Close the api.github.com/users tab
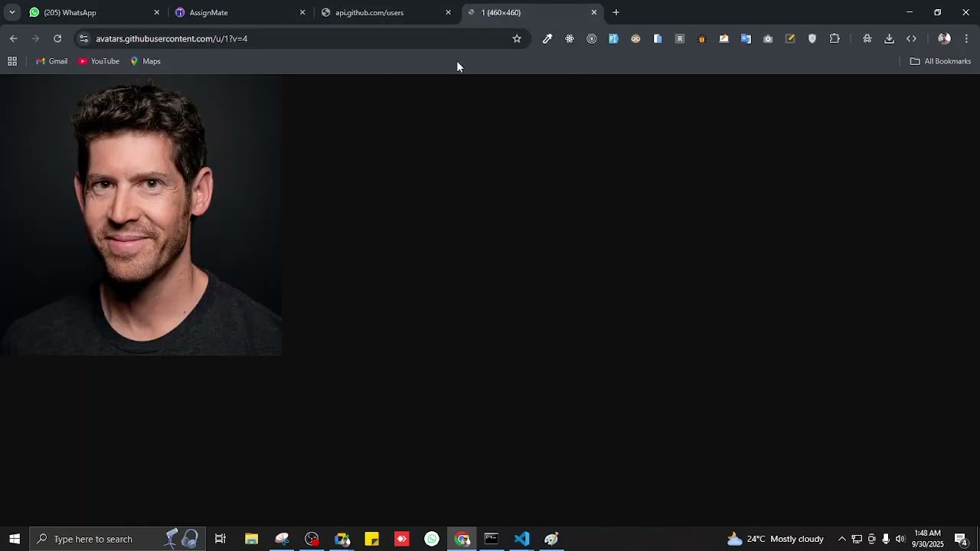980x551 pixels. pos(449,12)
